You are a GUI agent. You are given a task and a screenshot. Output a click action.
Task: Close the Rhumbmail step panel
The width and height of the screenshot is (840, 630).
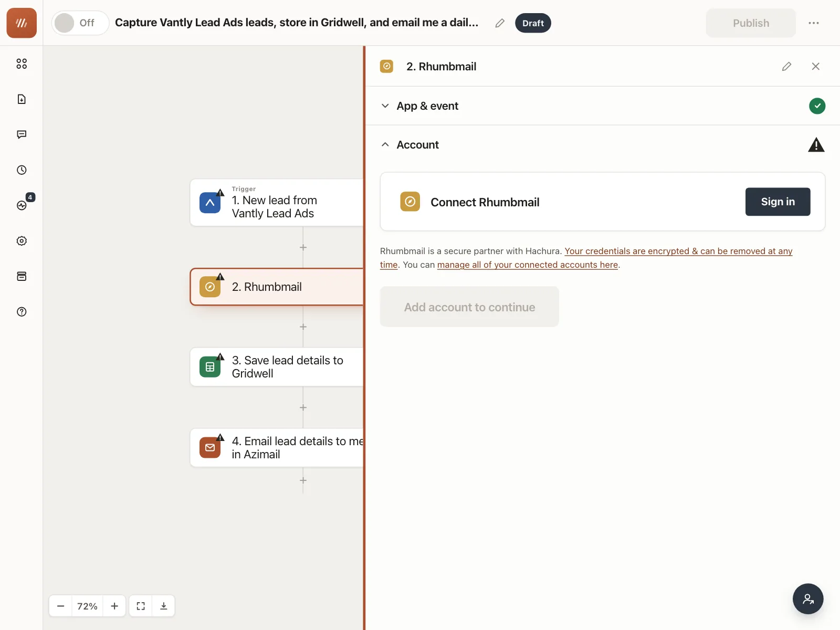[815, 66]
